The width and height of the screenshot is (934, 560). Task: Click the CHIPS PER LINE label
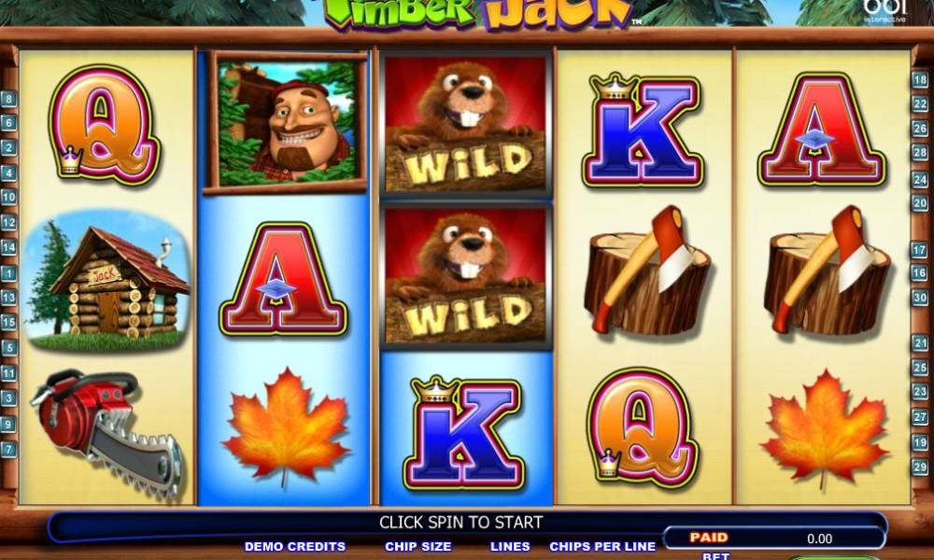[x=602, y=546]
